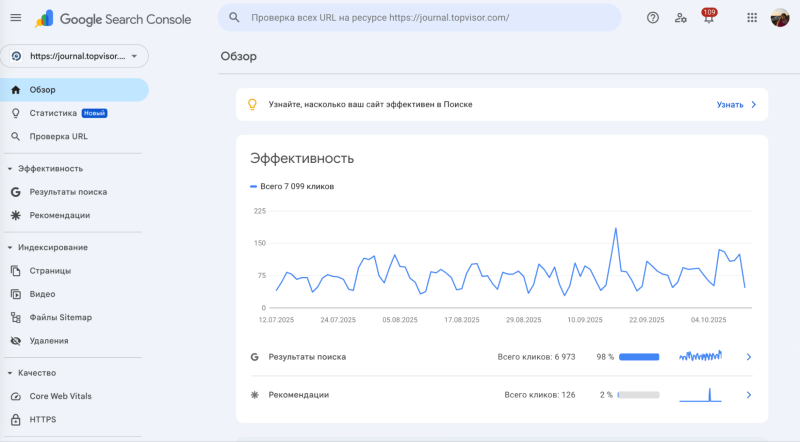Click chevron next to Узнать

(x=754, y=105)
